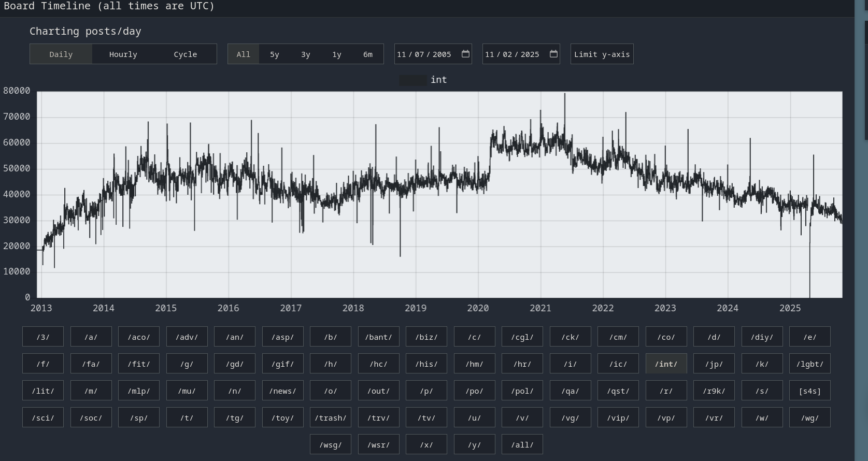Open the /v/ board chart

coord(522,417)
